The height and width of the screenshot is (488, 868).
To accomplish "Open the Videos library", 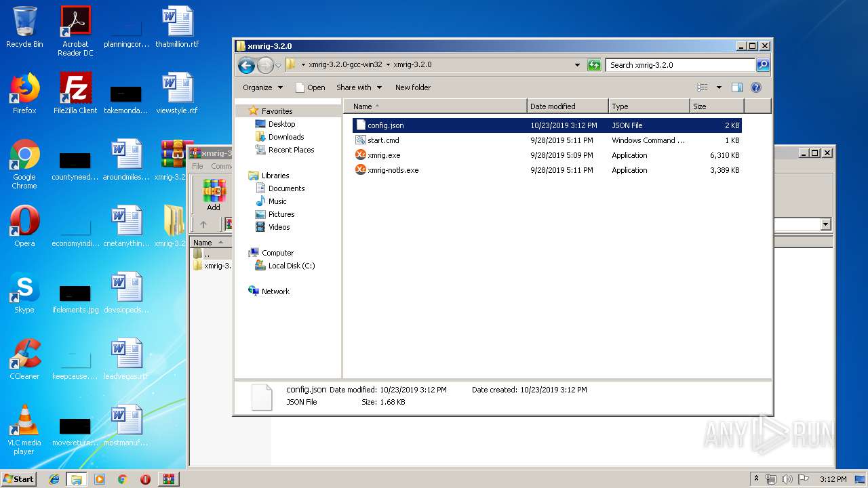I will [273, 227].
